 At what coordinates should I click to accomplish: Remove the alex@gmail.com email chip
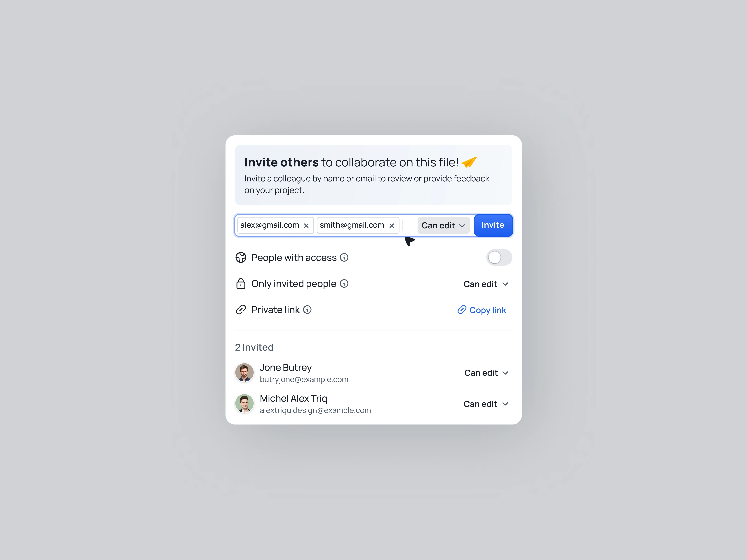[x=306, y=226]
